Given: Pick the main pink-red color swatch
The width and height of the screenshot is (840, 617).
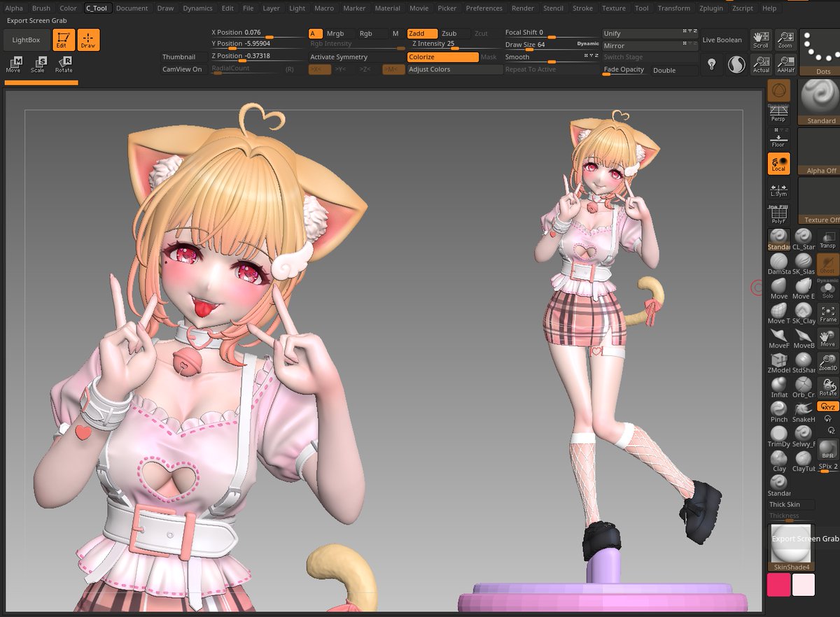Looking at the screenshot, I should (778, 585).
